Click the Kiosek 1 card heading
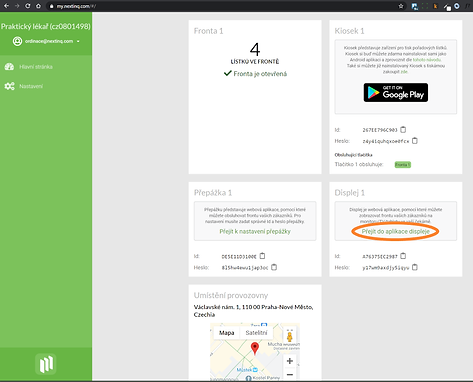473x382 pixels. (x=349, y=31)
